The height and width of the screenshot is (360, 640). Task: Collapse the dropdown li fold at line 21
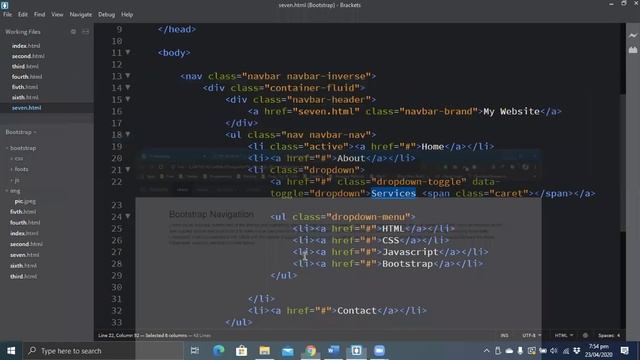point(128,169)
